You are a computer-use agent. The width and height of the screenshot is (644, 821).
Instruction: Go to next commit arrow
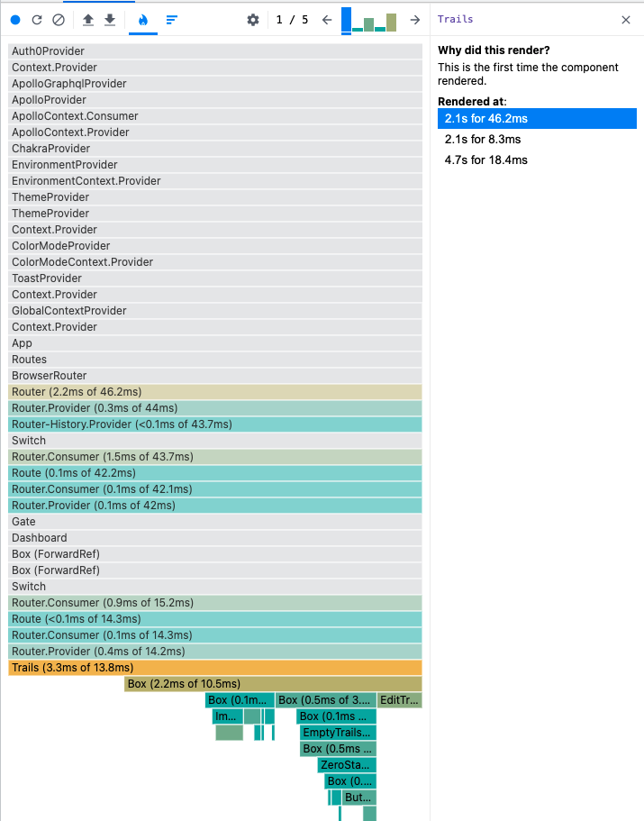pos(415,20)
